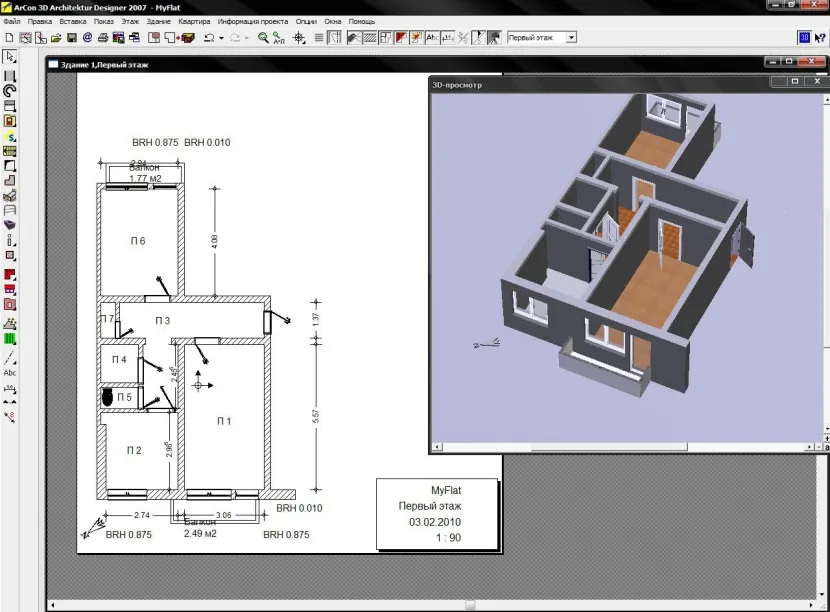Open the Файл menu

(12, 21)
